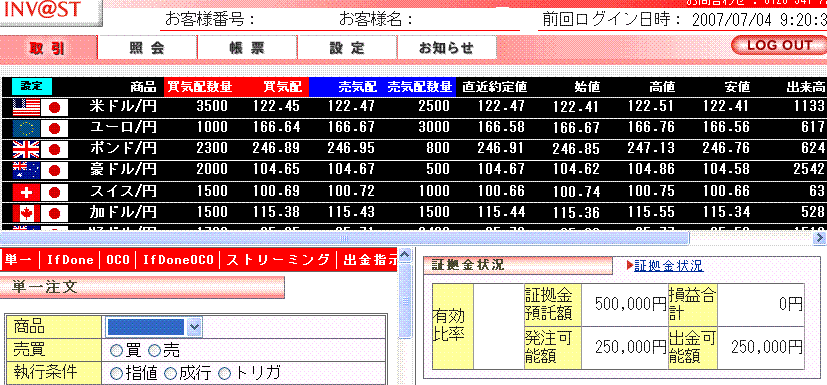Open the ストリーミング order tab
827x385 pixels.
click(278, 260)
